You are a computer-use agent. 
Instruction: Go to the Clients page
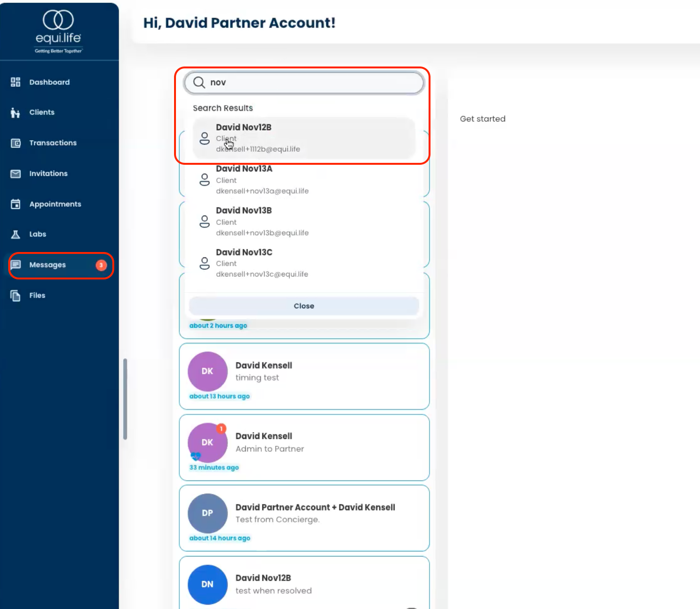click(x=42, y=112)
